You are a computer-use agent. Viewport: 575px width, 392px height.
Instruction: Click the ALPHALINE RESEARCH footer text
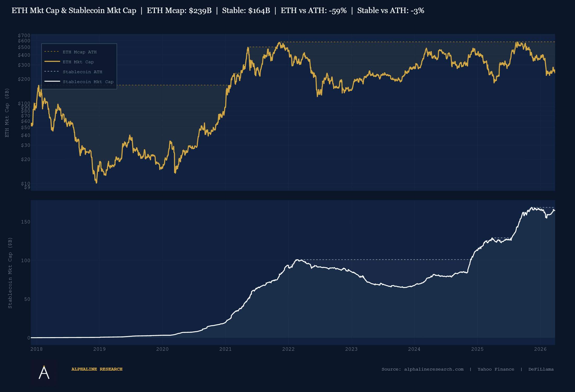pyautogui.click(x=97, y=370)
